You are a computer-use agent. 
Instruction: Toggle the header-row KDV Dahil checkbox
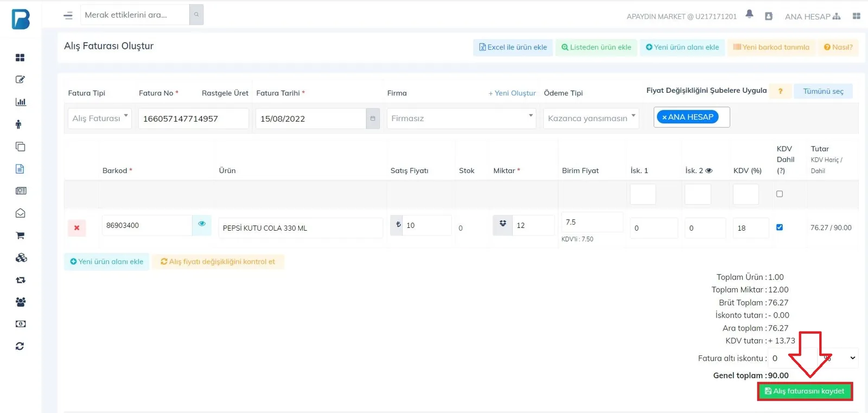[780, 194]
